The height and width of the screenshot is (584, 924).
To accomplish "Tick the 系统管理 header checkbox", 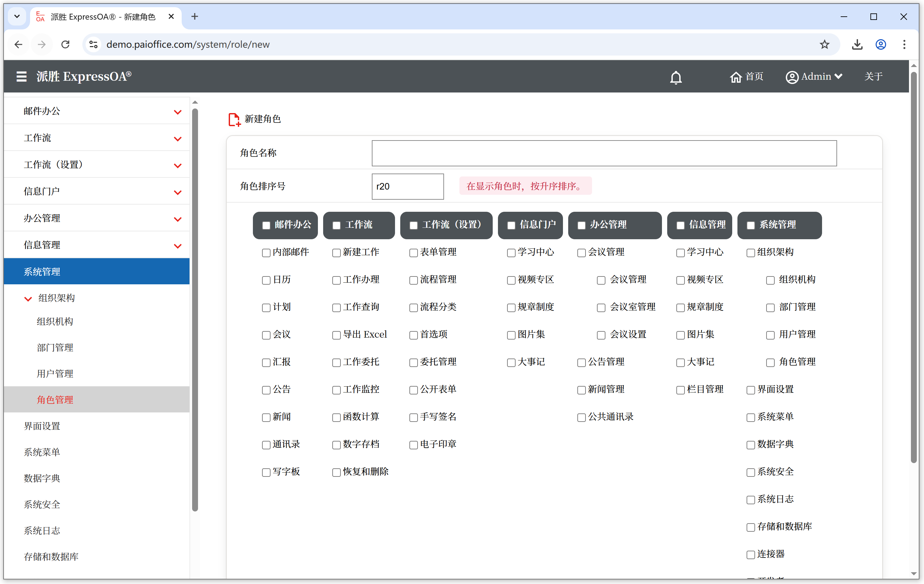I will [x=751, y=225].
